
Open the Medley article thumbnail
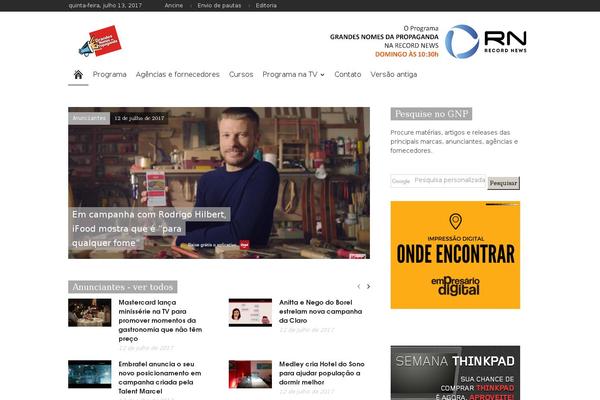coord(250,374)
